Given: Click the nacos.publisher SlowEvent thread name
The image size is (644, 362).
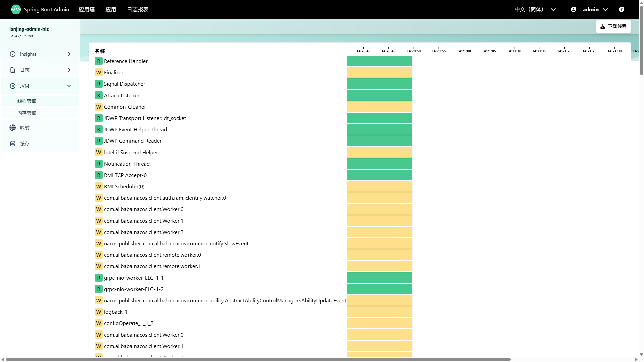Looking at the screenshot, I should pos(176,243).
